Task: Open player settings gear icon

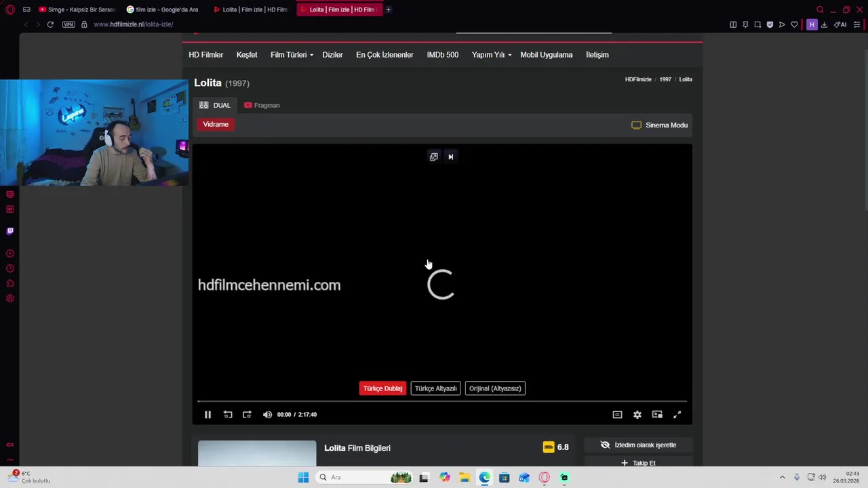Action: tap(637, 415)
